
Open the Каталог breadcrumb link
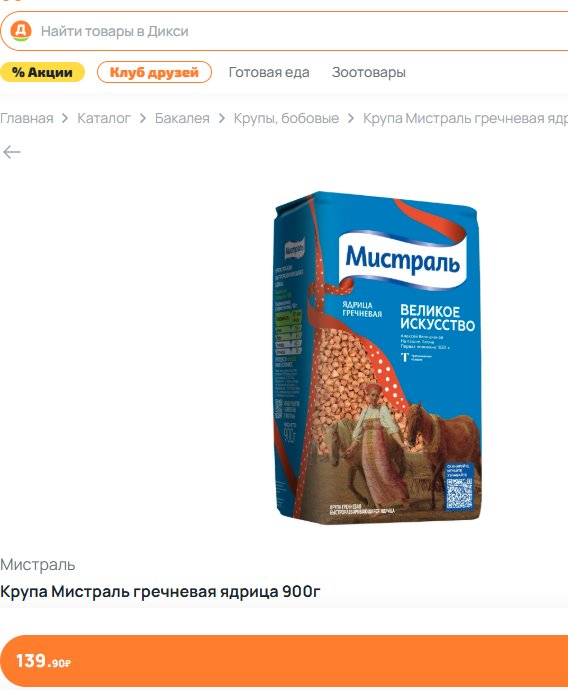[104, 118]
